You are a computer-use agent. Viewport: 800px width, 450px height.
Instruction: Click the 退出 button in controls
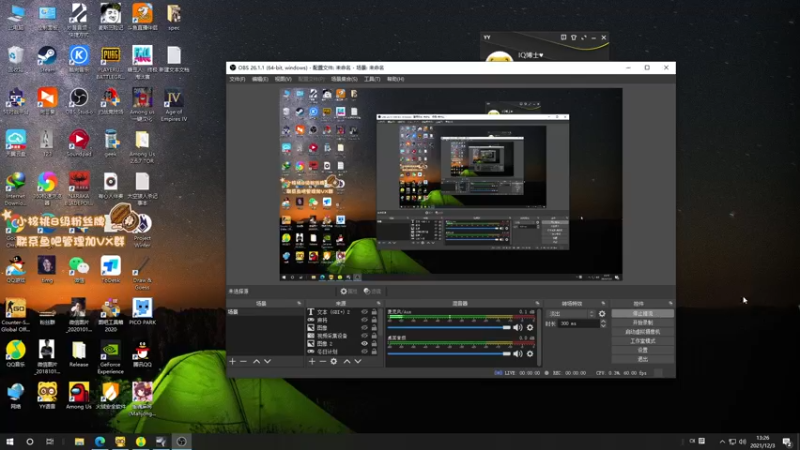point(642,359)
